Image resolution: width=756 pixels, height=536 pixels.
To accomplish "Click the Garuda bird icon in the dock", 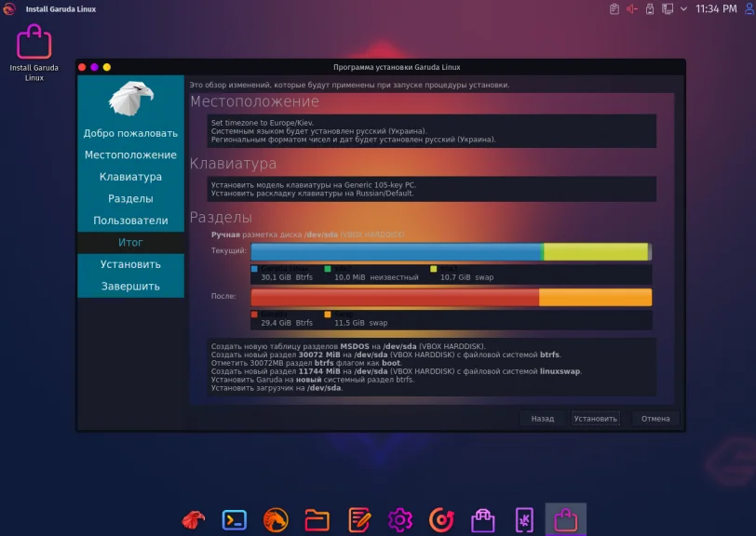I will 193,519.
